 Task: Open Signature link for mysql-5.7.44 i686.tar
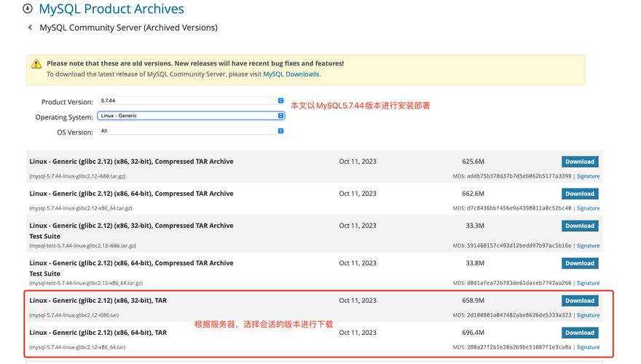pyautogui.click(x=588, y=315)
